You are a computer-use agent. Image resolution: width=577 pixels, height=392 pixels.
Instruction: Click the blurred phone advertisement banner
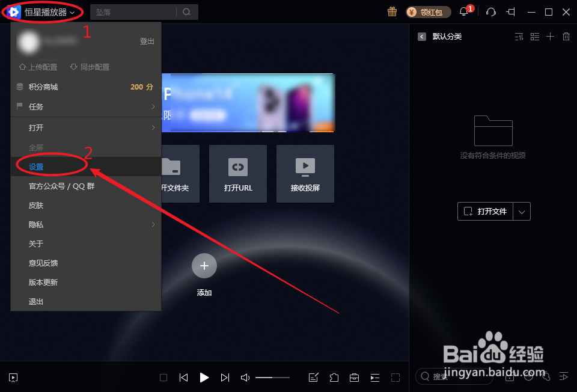click(x=248, y=103)
